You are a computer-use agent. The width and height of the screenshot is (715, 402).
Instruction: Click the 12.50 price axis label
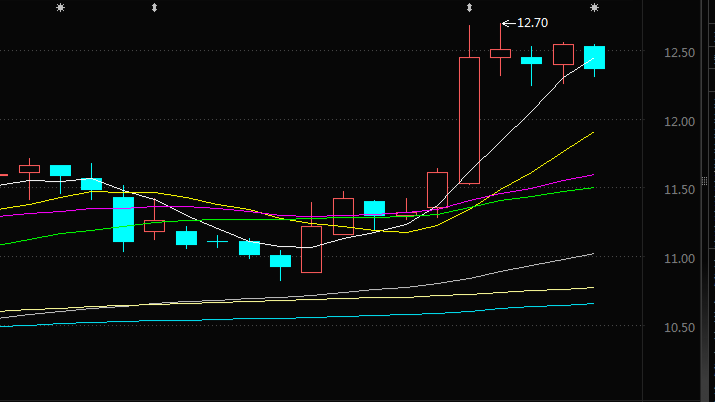coord(679,53)
